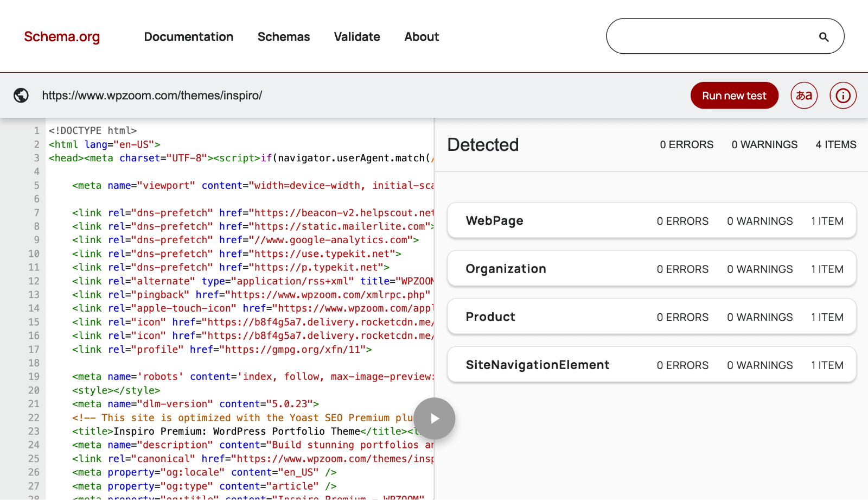The image size is (868, 500).
Task: Click the search magnifier icon
Action: click(824, 36)
